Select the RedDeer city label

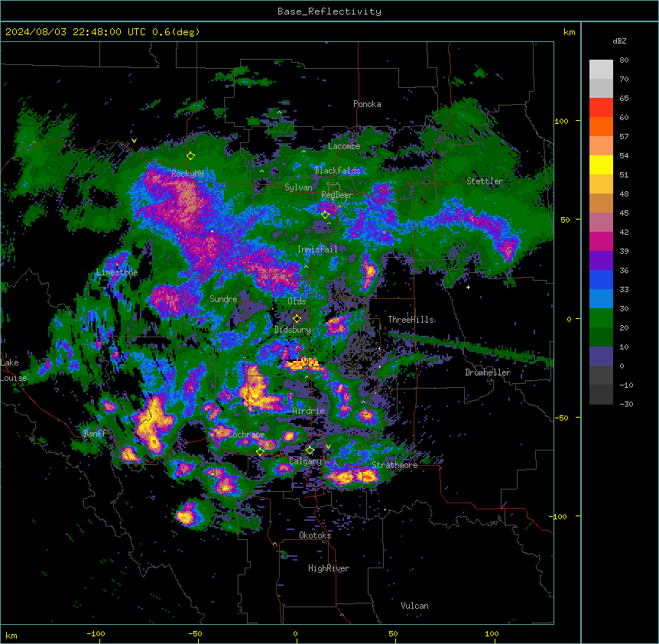(337, 195)
